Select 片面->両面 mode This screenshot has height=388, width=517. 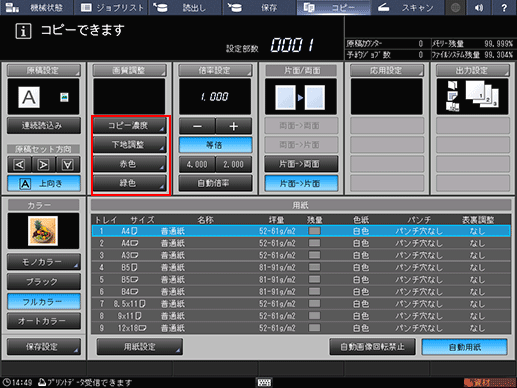tap(301, 164)
